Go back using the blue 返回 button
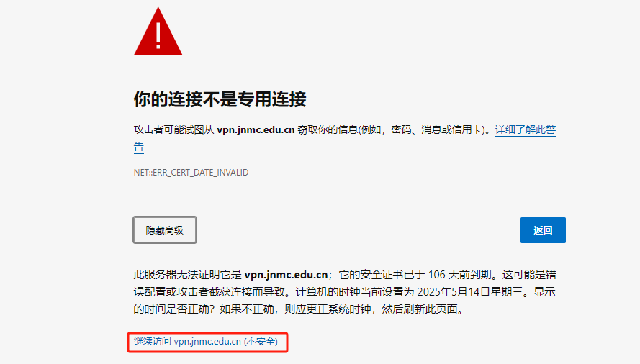 543,230
